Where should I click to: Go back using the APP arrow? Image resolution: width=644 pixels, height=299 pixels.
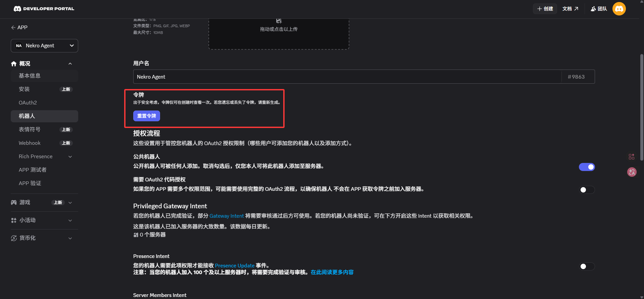(13, 28)
